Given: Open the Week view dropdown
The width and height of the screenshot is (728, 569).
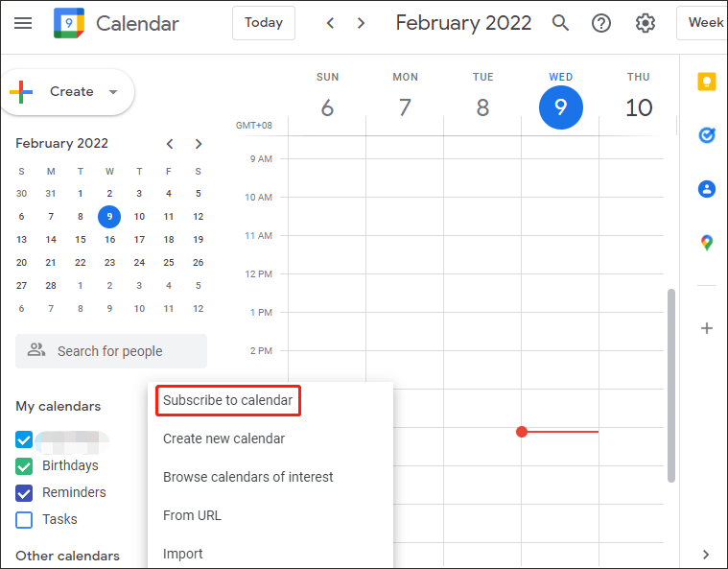Looking at the screenshot, I should point(702,23).
